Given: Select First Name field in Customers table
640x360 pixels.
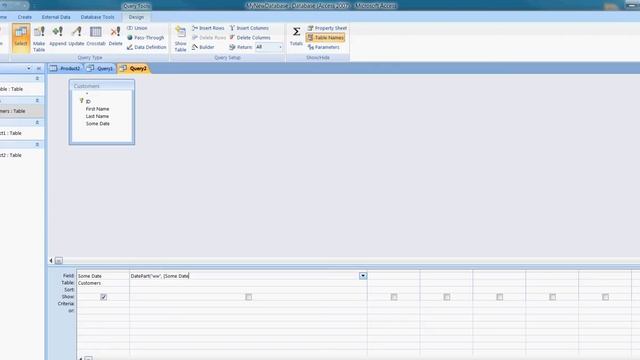Looking at the screenshot, I should [97, 109].
